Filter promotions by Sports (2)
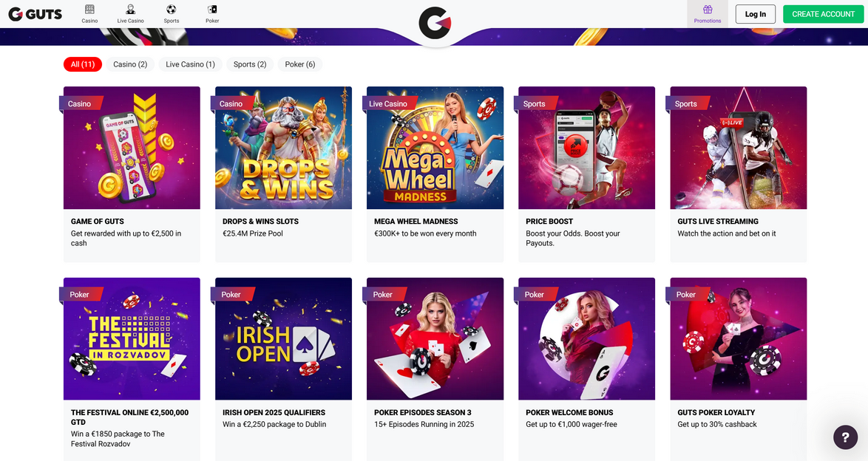Viewport: 868px width, 461px height. [250, 64]
